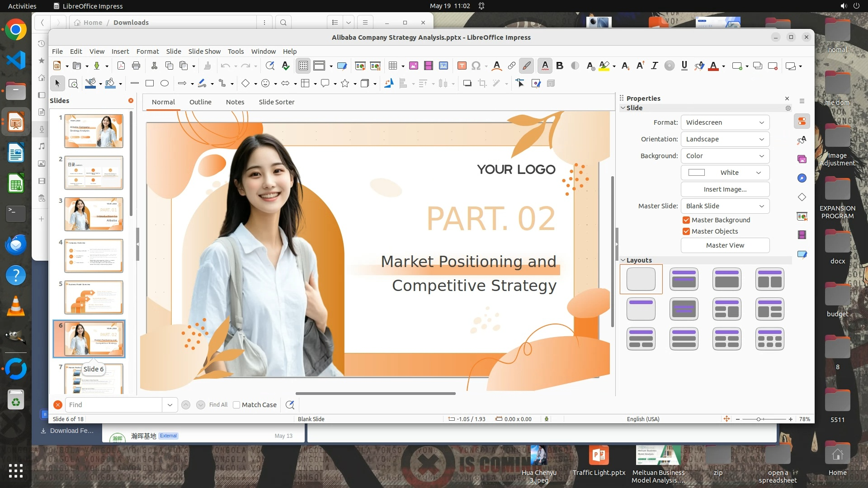Select the Ellipse shape tool

165,83
